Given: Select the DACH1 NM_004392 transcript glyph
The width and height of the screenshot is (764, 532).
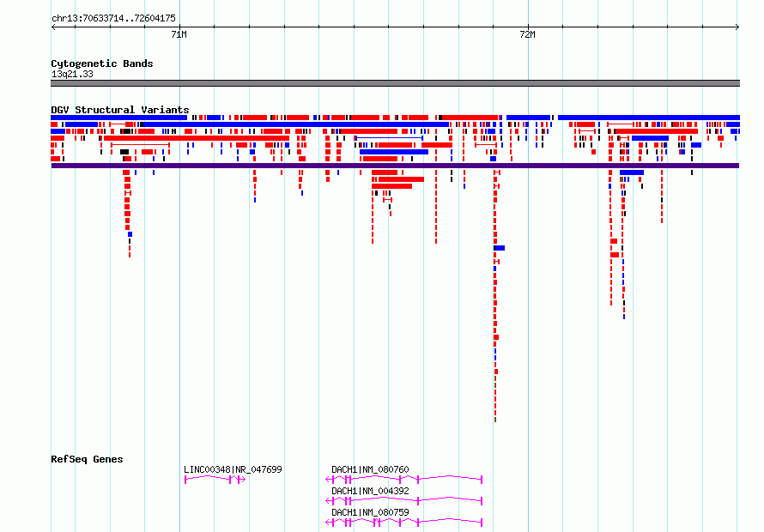Looking at the screenshot, I should [x=404, y=501].
